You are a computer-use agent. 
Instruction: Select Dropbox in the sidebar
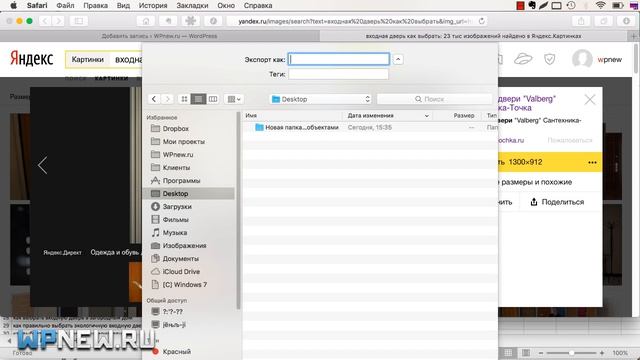click(189, 129)
